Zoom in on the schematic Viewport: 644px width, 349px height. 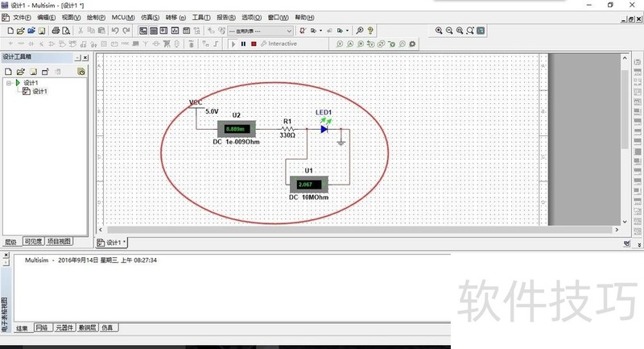pos(439,31)
